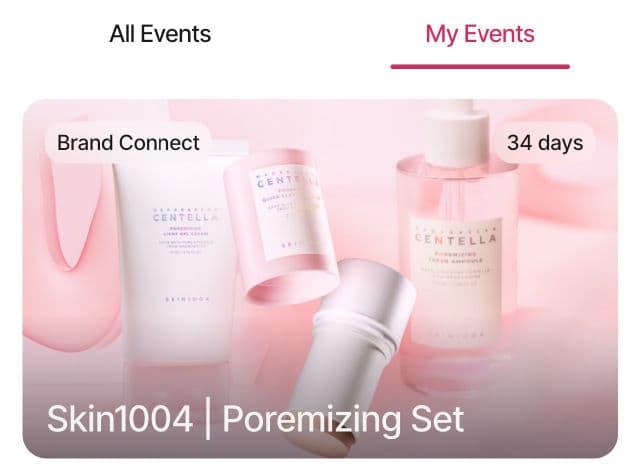The height and width of the screenshot is (469, 640).
Task: Switch to the All Events tab
Action: [x=160, y=34]
